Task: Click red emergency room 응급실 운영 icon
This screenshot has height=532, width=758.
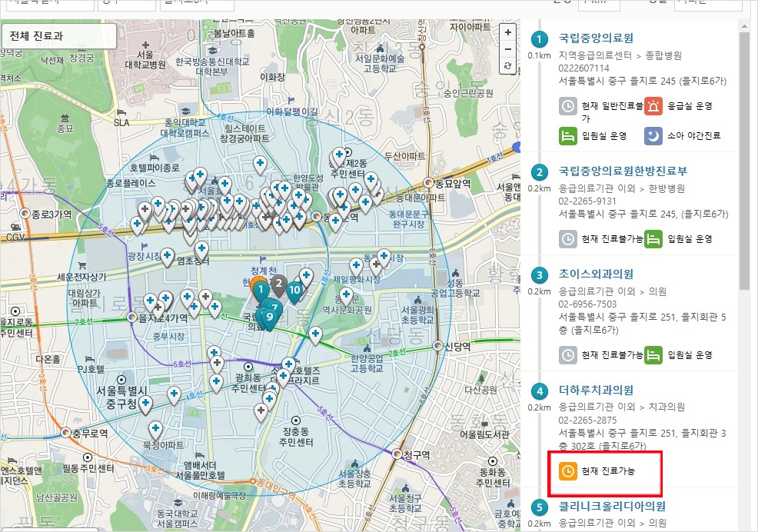Action: click(653, 106)
